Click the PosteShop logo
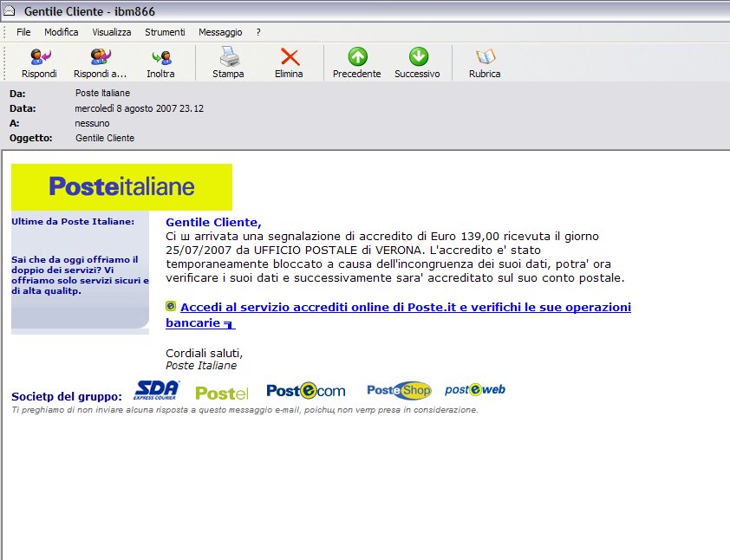The image size is (730, 560). 398,391
